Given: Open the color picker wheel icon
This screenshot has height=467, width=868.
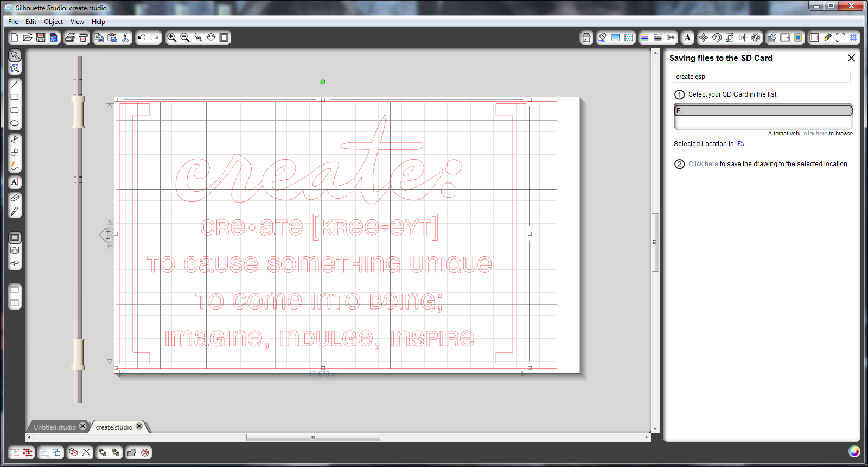Looking at the screenshot, I should tap(854, 451).
